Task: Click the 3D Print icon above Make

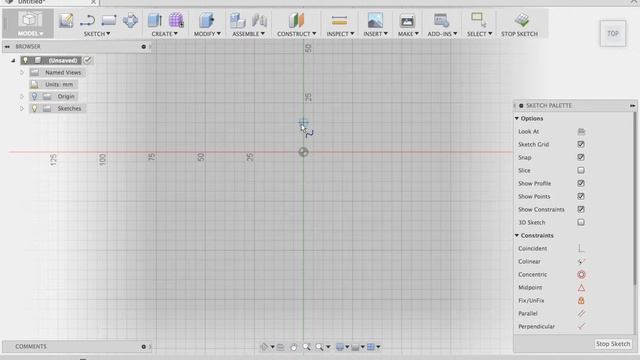Action: tap(407, 20)
